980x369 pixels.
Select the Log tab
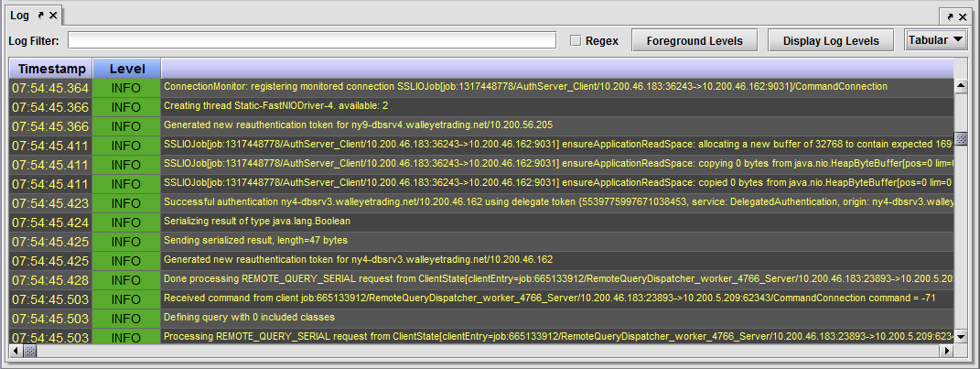click(x=20, y=16)
